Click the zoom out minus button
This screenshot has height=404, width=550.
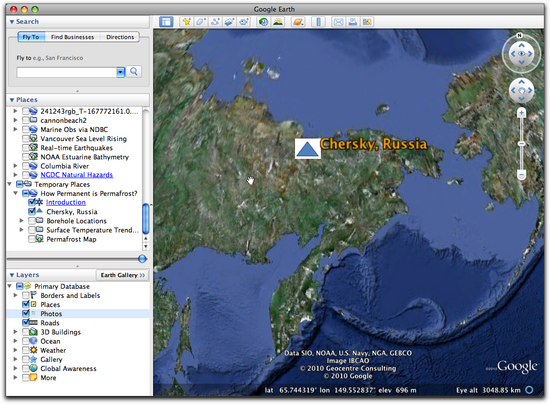pos(522,174)
